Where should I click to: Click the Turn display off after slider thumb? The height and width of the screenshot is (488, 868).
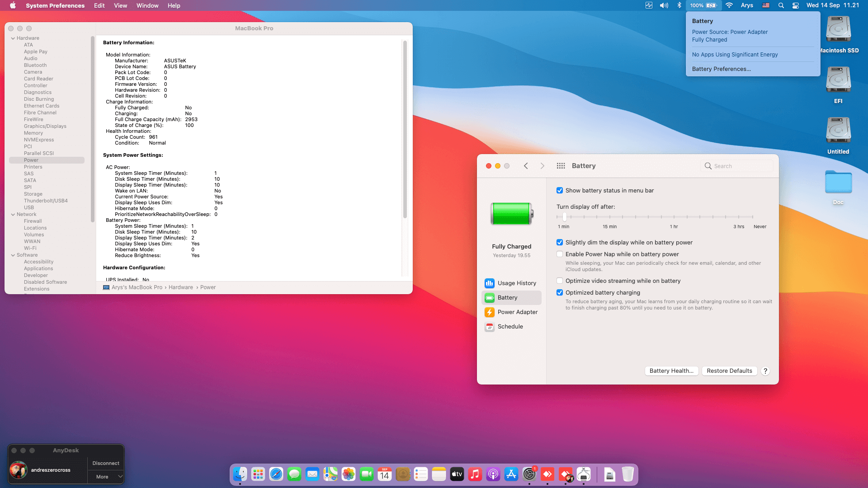[x=564, y=217]
